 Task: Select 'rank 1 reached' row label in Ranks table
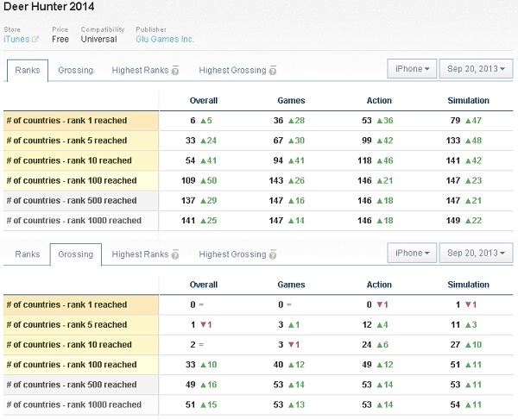click(x=81, y=121)
